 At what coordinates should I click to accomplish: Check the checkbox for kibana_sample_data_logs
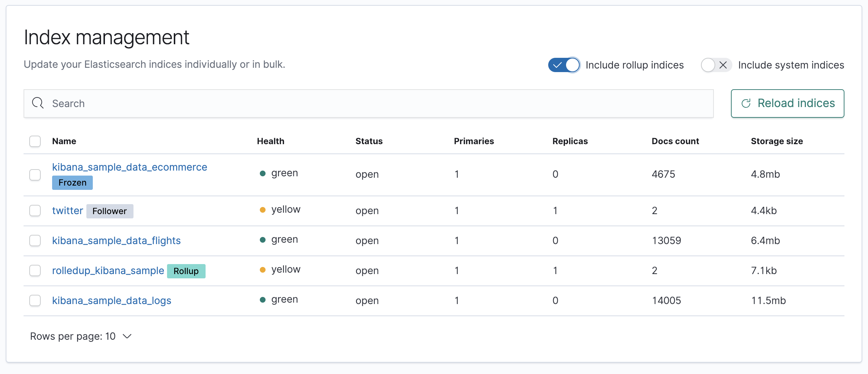[35, 301]
